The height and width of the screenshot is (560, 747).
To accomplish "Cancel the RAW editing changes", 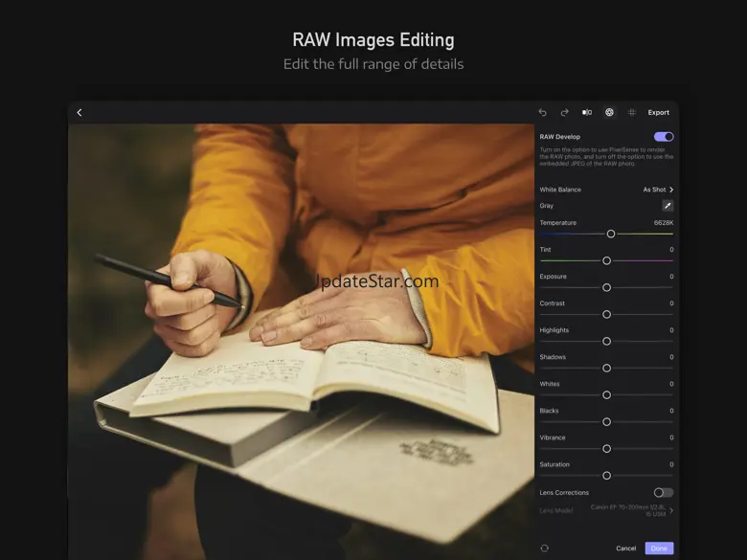I will 625,549.
